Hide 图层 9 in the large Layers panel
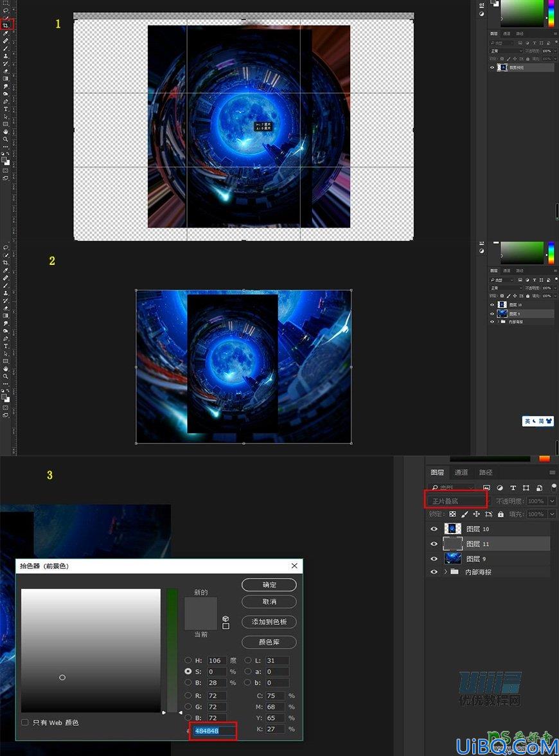 434,559
